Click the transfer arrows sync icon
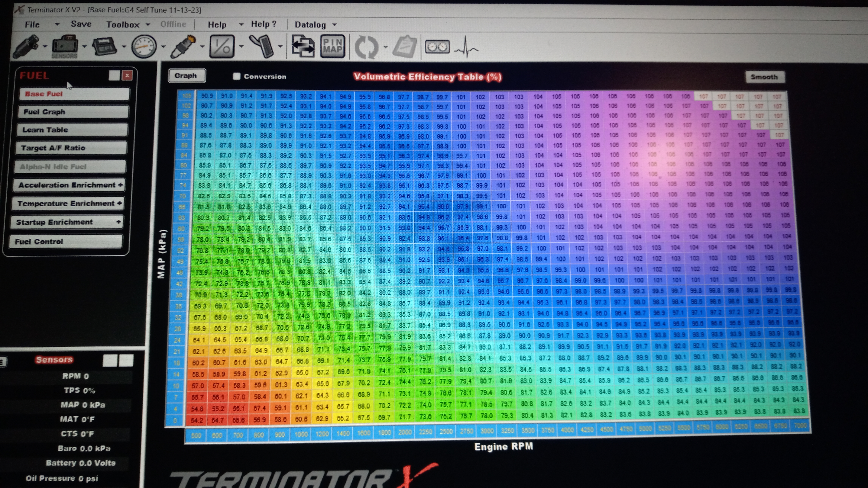The height and width of the screenshot is (488, 868). pyautogui.click(x=303, y=47)
